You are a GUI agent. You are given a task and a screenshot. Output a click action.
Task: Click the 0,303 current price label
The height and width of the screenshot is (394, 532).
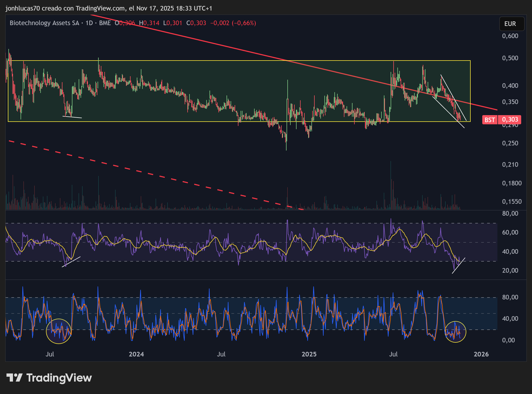[510, 119]
